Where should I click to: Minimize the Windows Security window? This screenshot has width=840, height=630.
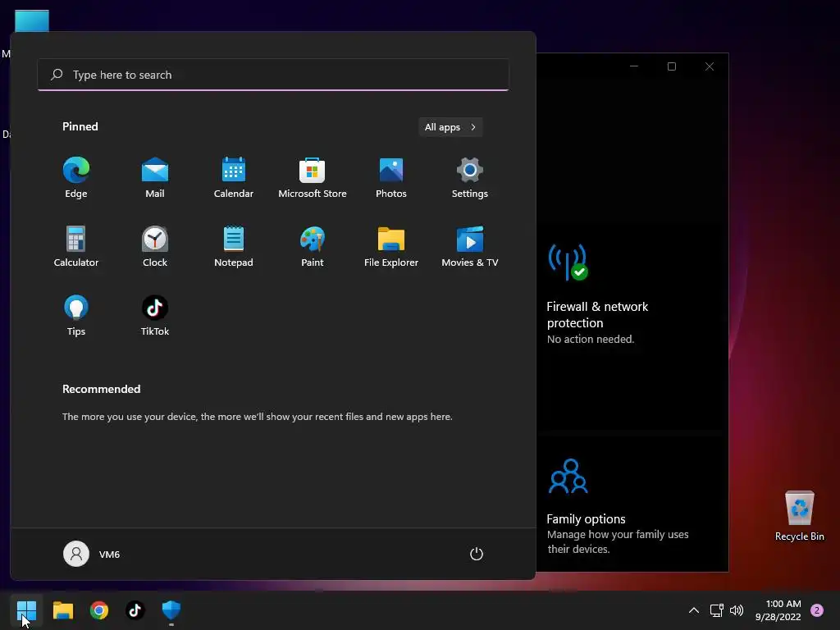[634, 66]
